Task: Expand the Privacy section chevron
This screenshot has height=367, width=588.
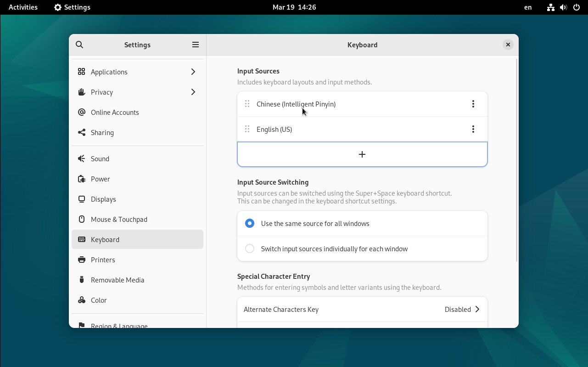Action: coord(193,92)
